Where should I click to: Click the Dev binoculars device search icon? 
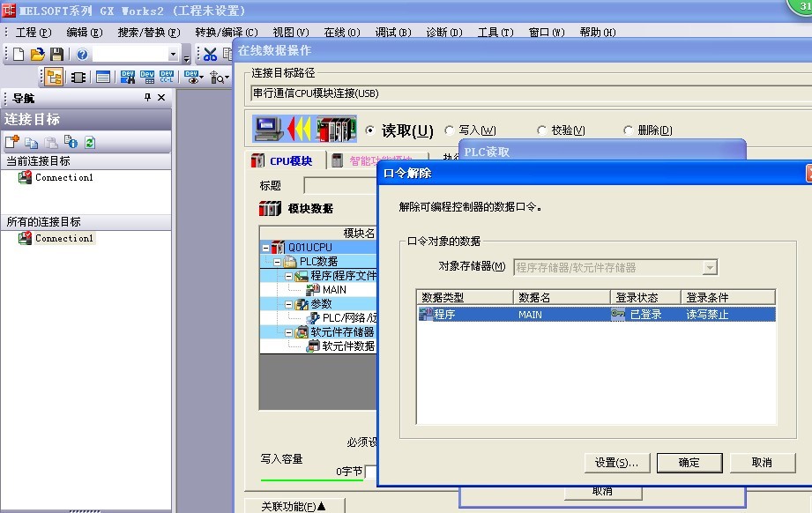click(127, 78)
